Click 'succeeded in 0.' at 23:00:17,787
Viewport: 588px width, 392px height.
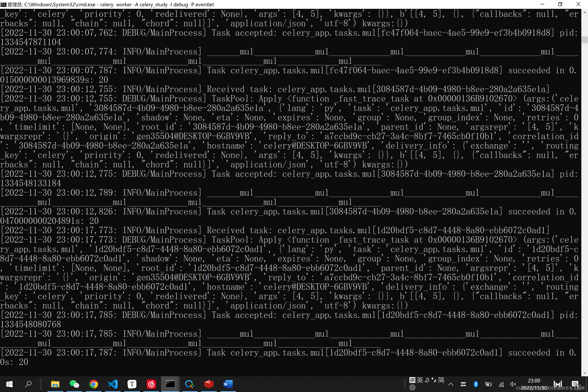click(x=542, y=353)
